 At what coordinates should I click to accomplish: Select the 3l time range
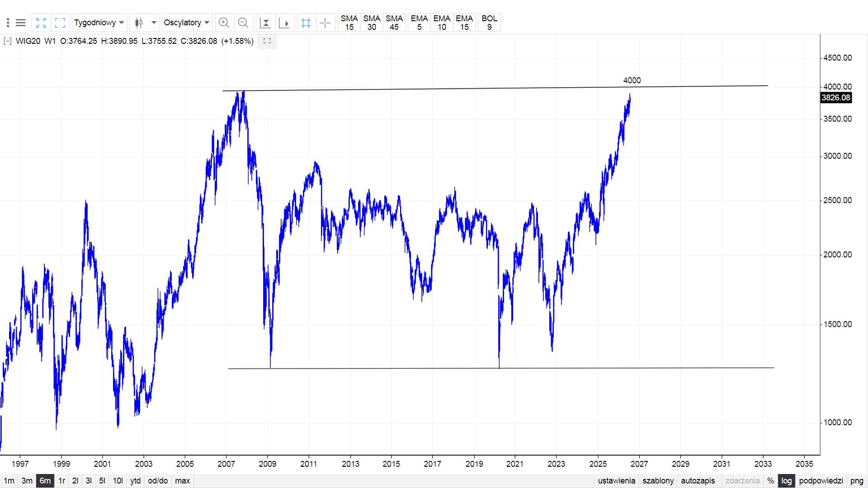[x=89, y=481]
